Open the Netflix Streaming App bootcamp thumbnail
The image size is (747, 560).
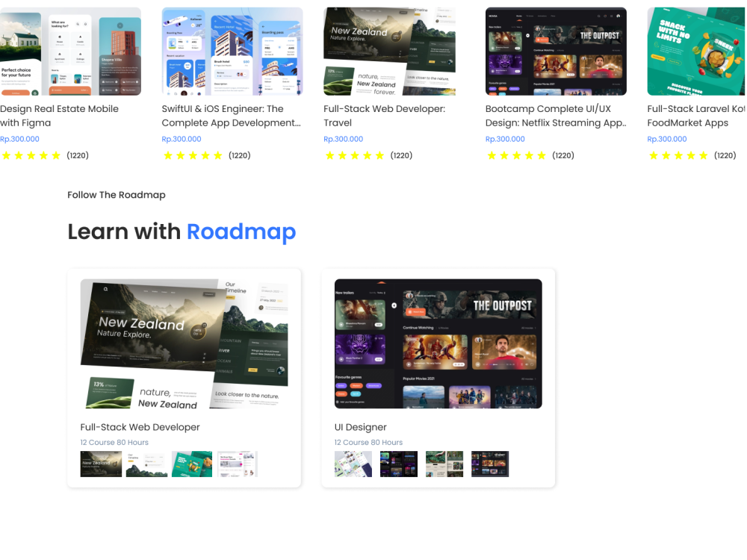point(556,52)
